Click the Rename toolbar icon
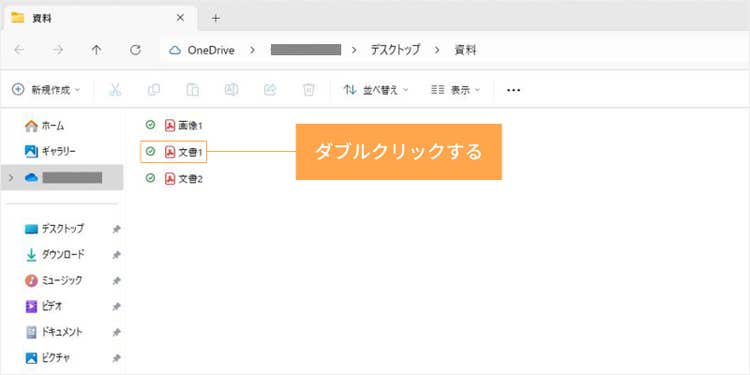Screen dimensions: 750x375 coord(232,89)
